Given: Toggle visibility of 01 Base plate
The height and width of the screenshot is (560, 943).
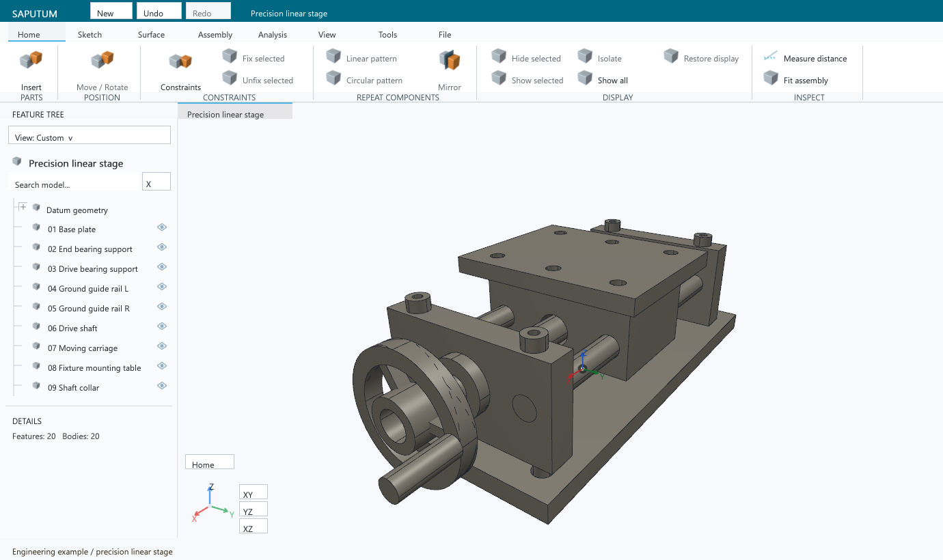Looking at the screenshot, I should [x=162, y=227].
